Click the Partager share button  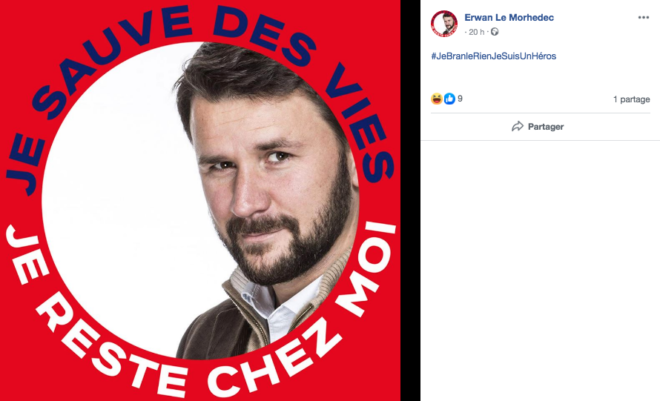tap(538, 126)
